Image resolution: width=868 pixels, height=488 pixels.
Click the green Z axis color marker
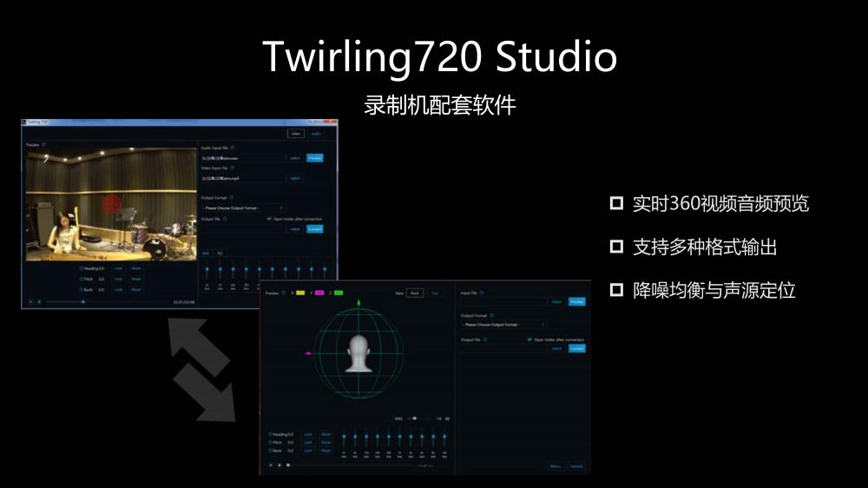pyautogui.click(x=339, y=293)
